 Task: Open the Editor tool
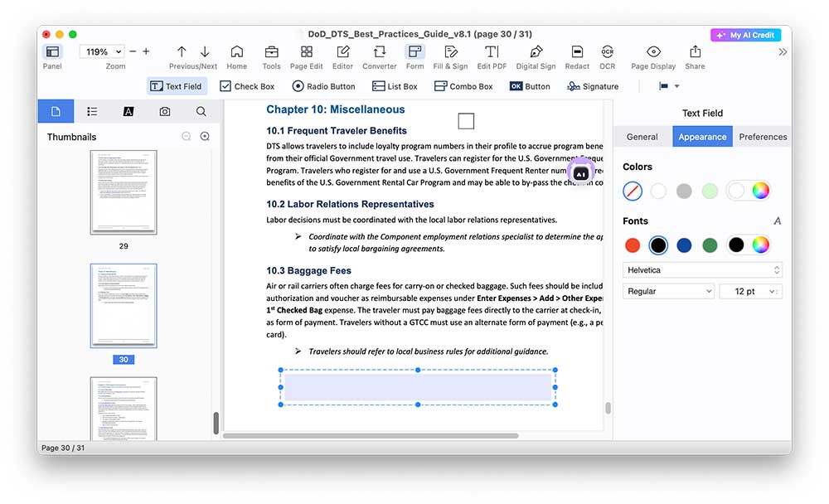coord(343,52)
